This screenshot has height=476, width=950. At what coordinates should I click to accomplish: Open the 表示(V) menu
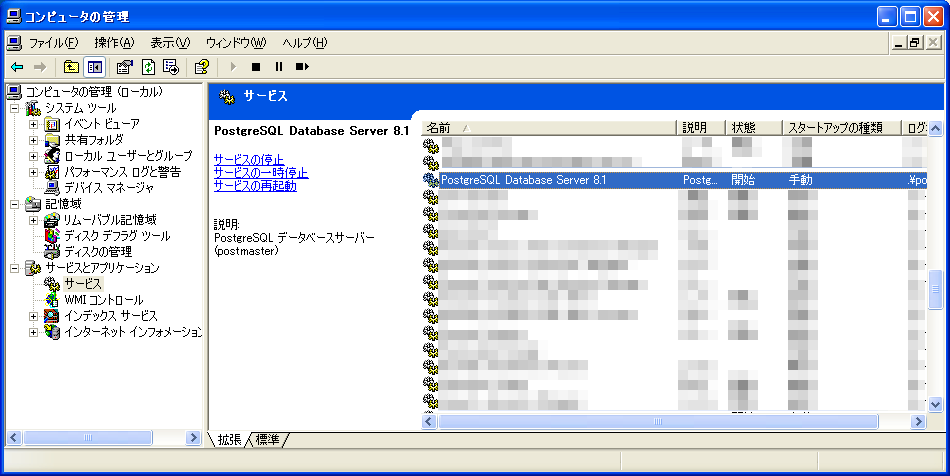170,43
